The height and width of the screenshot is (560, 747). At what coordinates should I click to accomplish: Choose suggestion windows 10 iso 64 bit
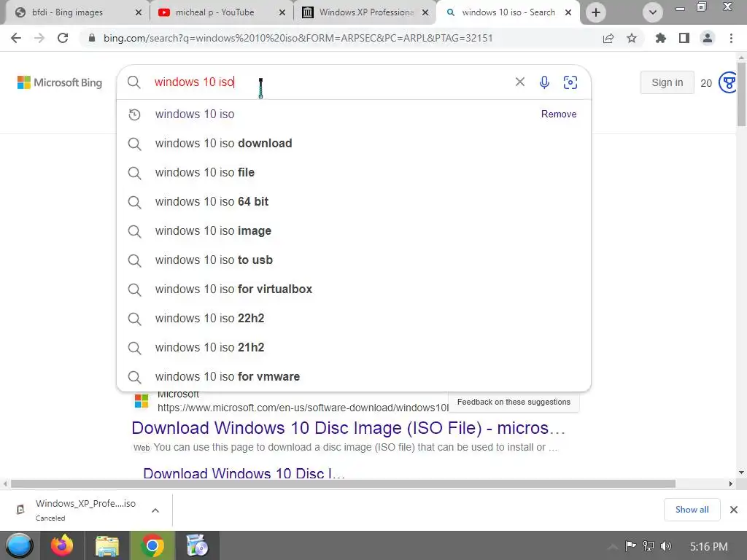(354, 201)
